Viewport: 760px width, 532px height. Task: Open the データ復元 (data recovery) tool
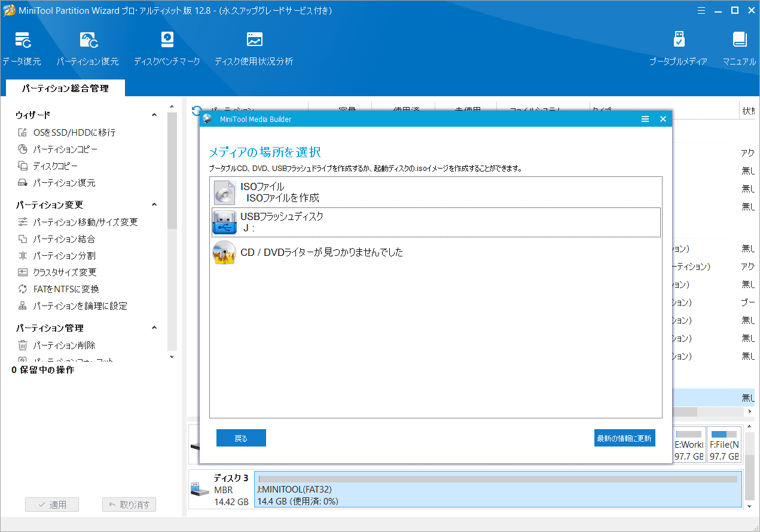pyautogui.click(x=22, y=48)
